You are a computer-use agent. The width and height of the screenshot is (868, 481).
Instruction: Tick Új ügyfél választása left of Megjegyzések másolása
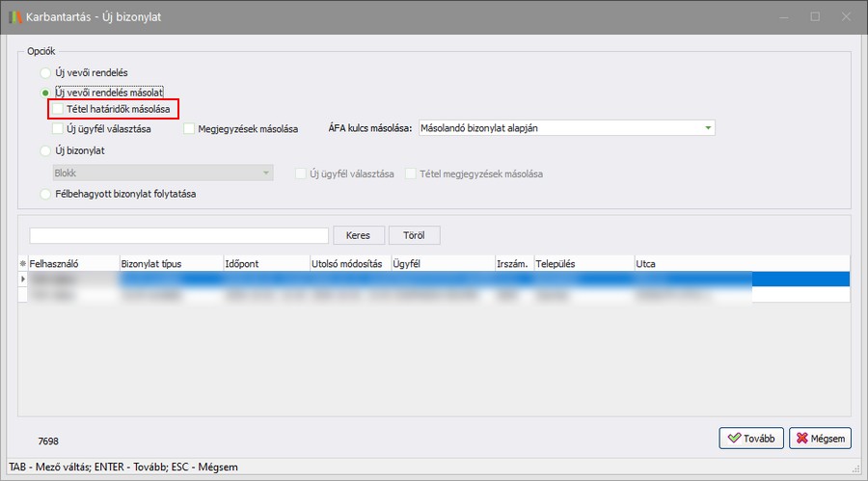[59, 128]
